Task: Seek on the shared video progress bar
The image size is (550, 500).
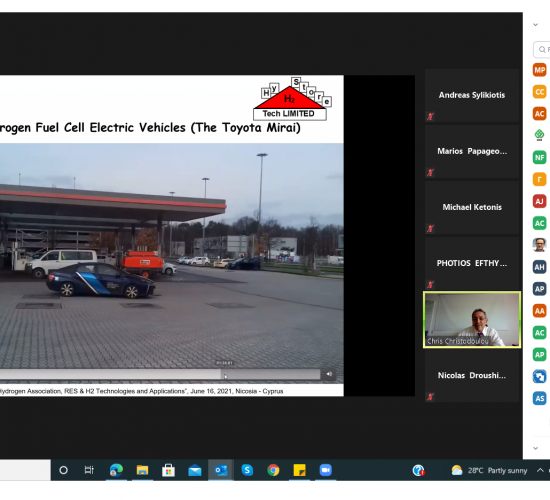Action: click(x=160, y=374)
